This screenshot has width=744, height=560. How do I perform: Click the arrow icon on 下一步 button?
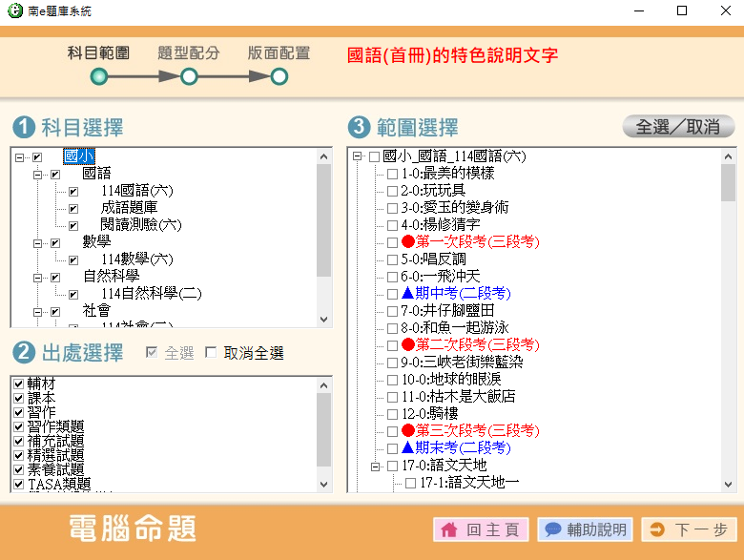656,529
